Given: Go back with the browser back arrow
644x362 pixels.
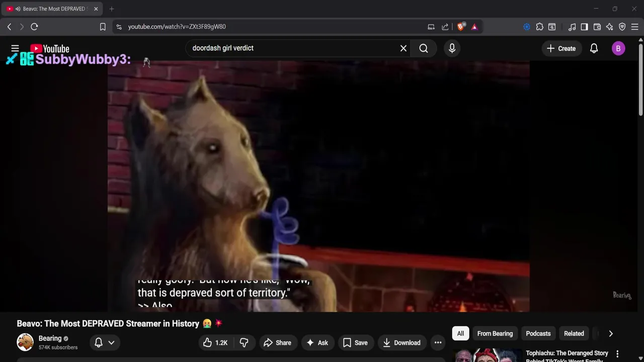Looking at the screenshot, I should click(9, 27).
